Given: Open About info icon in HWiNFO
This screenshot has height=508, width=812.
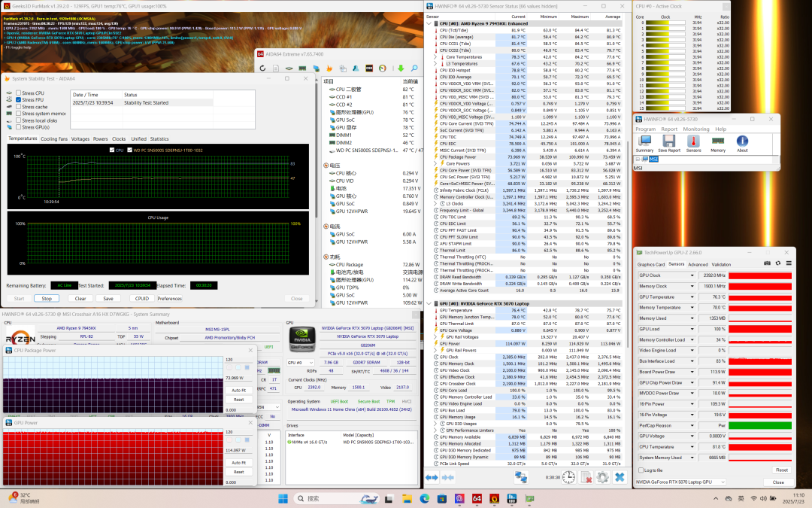Looking at the screenshot, I should [x=742, y=144].
